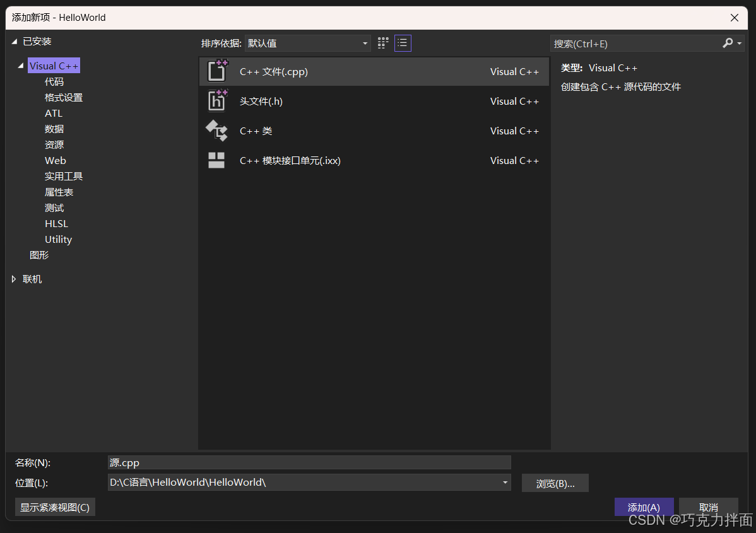The width and height of the screenshot is (756, 533).
Task: Click the 头文件(.h) header file icon
Action: tap(217, 101)
